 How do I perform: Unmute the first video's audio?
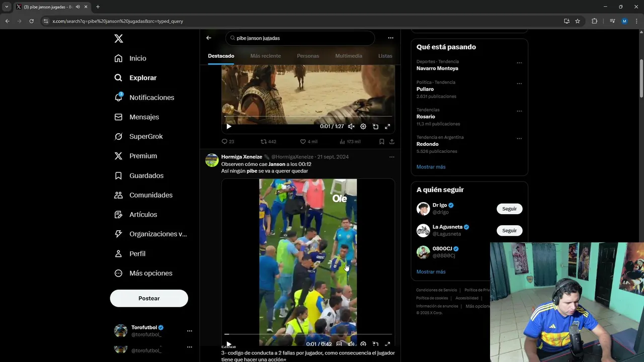pos(351,127)
